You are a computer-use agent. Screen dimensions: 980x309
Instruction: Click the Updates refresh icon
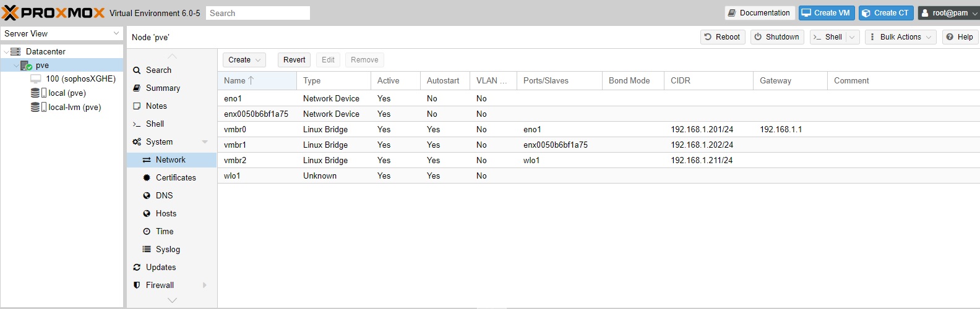(x=137, y=268)
